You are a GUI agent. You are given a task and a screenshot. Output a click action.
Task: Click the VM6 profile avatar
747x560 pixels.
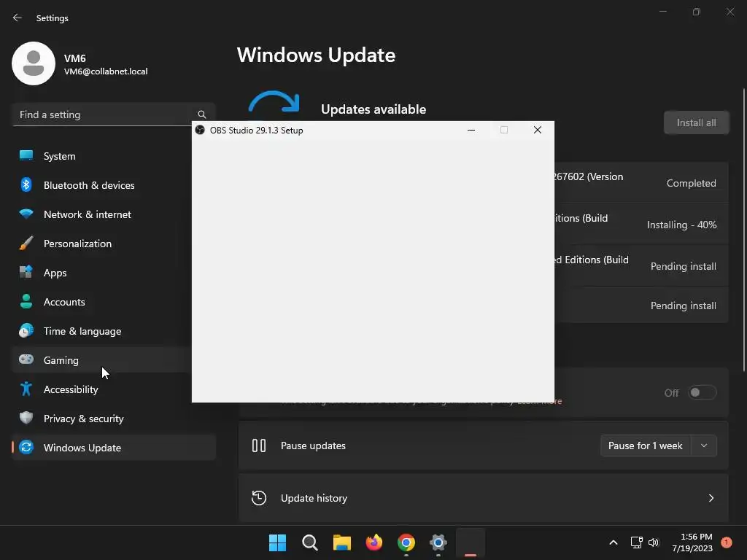[x=34, y=63]
